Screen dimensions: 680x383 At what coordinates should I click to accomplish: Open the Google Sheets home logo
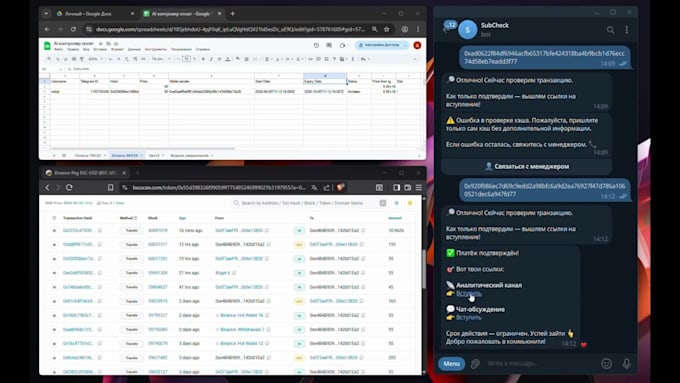47,46
